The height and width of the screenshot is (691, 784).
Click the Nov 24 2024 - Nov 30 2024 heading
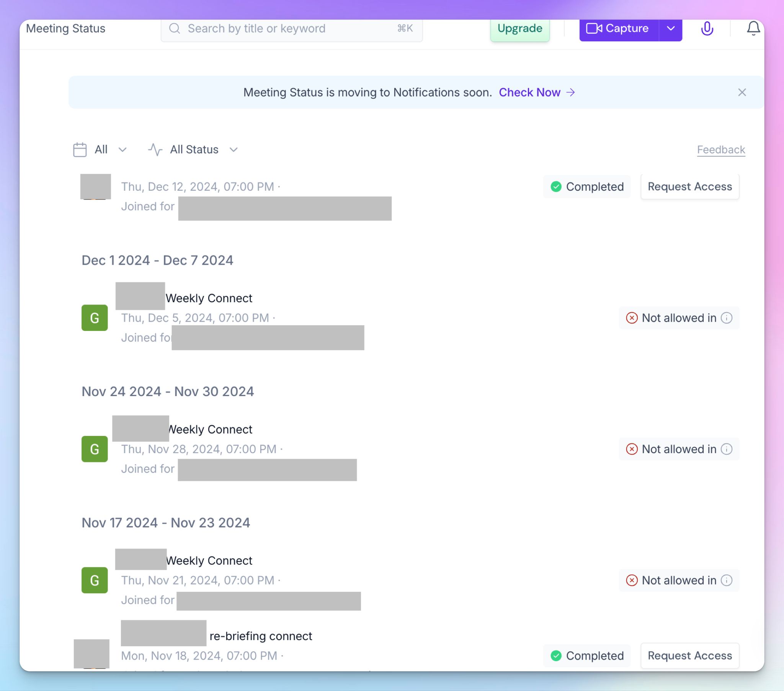[168, 391]
